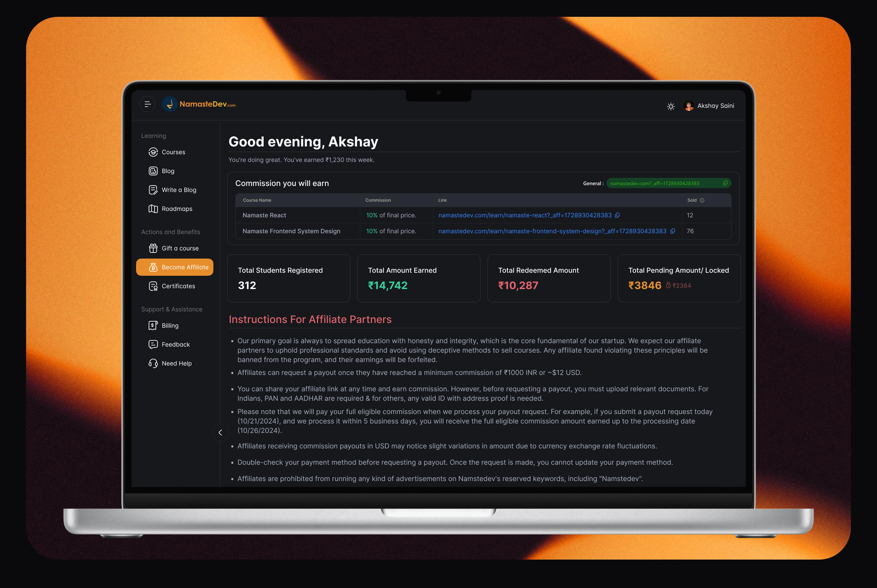Select Write a Blog sidebar item
877x588 pixels.
[x=178, y=190]
